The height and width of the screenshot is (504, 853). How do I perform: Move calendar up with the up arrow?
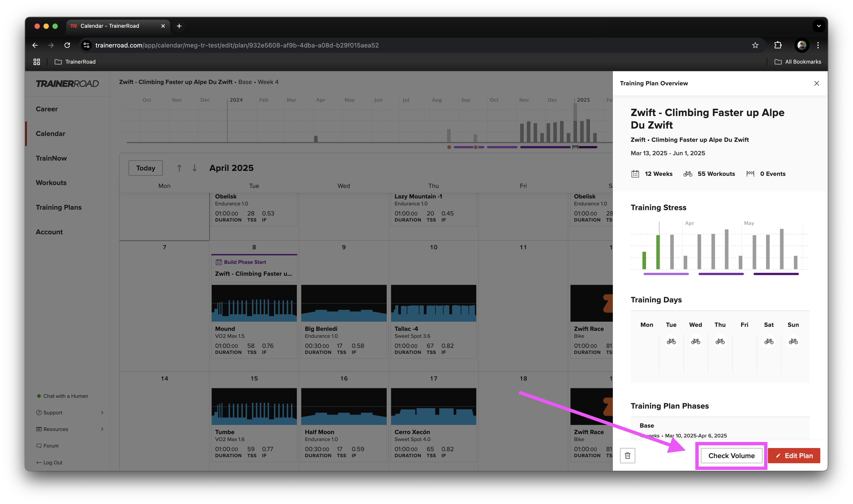coord(179,168)
